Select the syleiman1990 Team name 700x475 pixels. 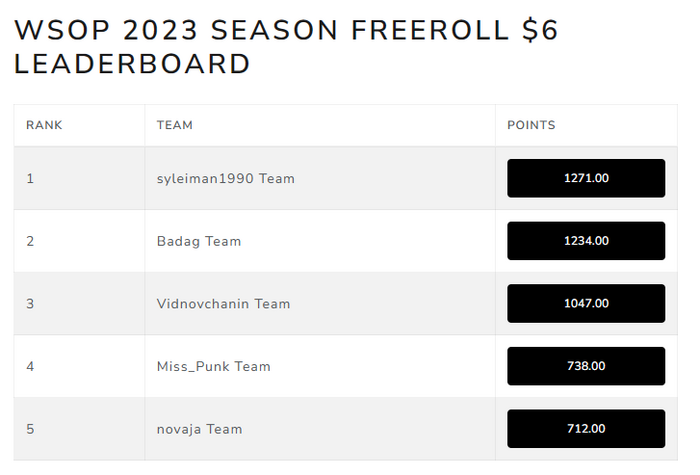225,179
